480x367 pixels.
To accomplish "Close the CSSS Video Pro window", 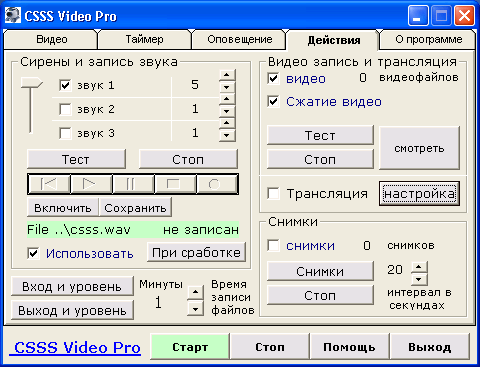I will pyautogui.click(x=465, y=16).
